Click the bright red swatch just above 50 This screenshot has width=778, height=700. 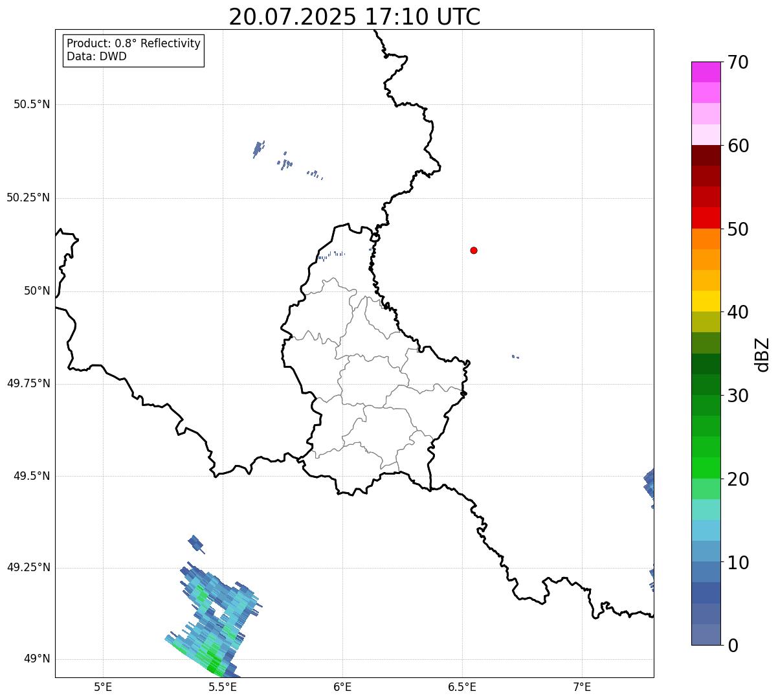(x=706, y=218)
